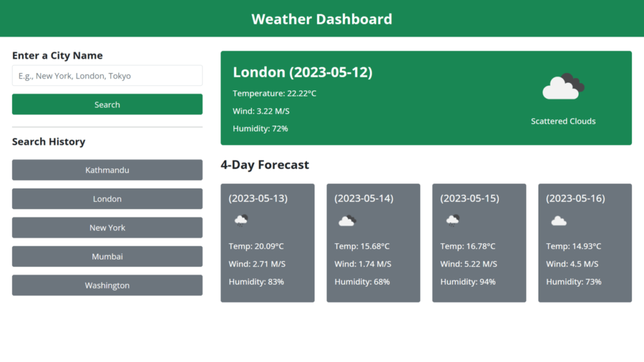Click Washington in search history
Screen dimensions: 644x362
coord(107,285)
